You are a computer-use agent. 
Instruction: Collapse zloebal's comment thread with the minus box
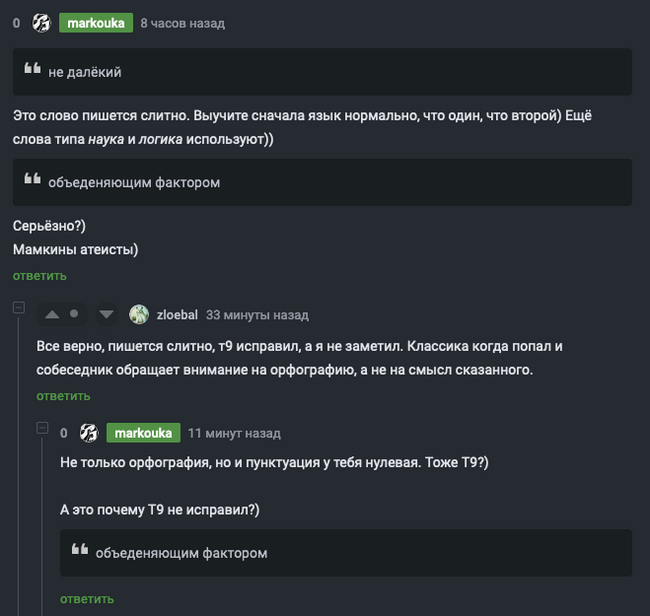(x=18, y=307)
